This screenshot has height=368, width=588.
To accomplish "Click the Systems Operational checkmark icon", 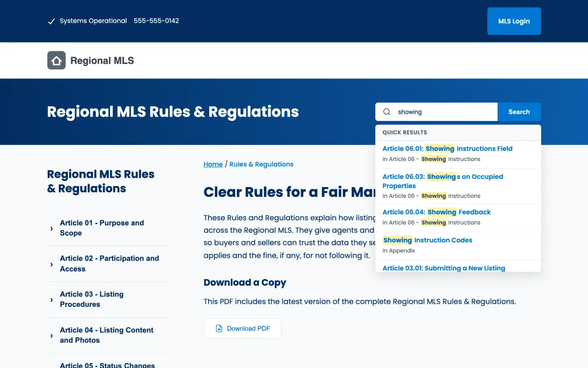I will tap(51, 21).
